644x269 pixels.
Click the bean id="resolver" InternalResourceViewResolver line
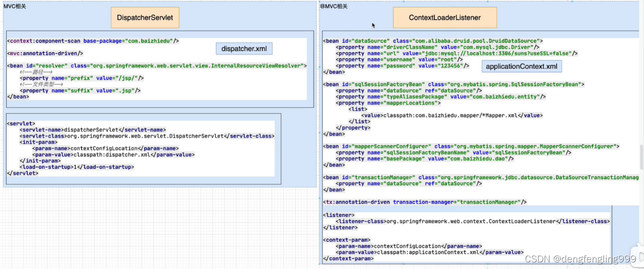click(x=157, y=65)
